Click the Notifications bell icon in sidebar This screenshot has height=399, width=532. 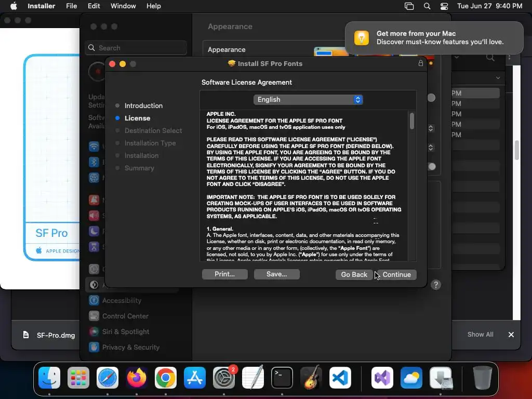pyautogui.click(x=94, y=200)
